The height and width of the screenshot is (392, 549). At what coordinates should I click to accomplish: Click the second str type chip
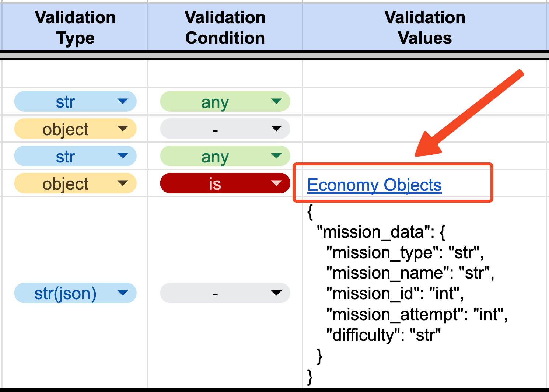[75, 156]
